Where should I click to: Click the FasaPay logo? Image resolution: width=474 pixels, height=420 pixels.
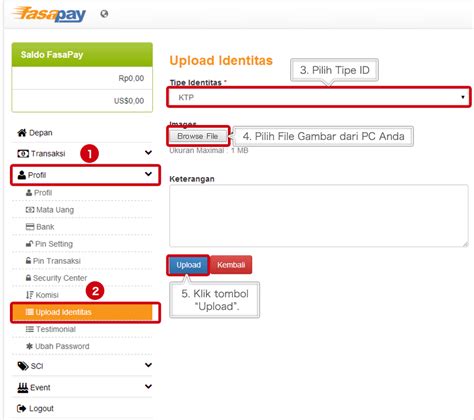coord(49,15)
